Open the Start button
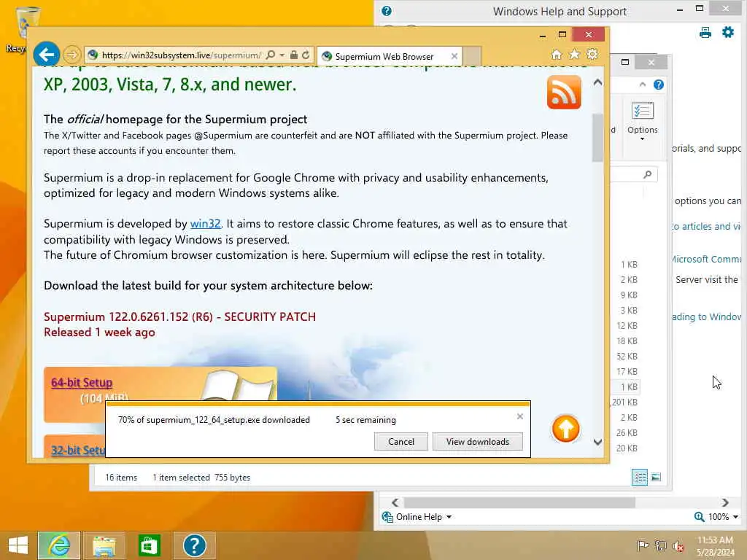Image resolution: width=747 pixels, height=560 pixels. (18, 545)
